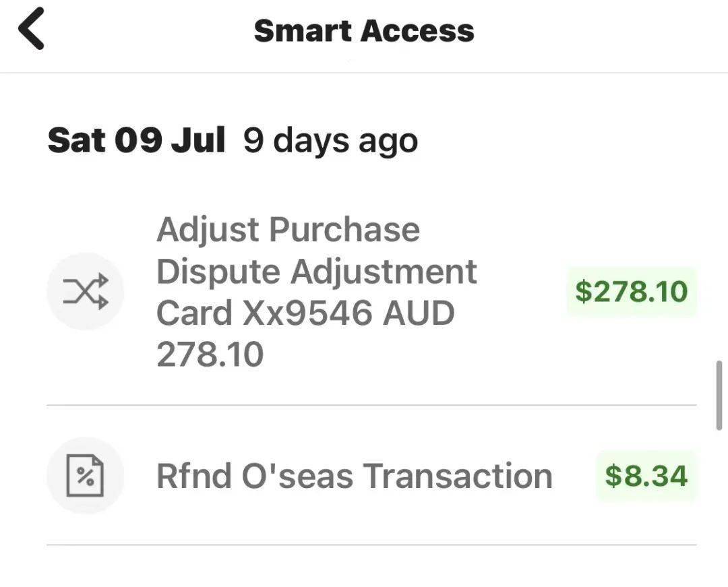Tap the green $8.34 refund amount
728x587 pixels.
(x=646, y=476)
